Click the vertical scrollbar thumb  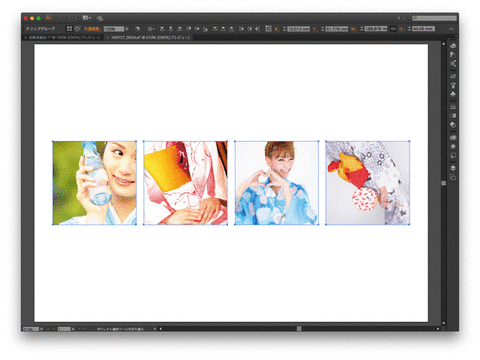point(444,183)
